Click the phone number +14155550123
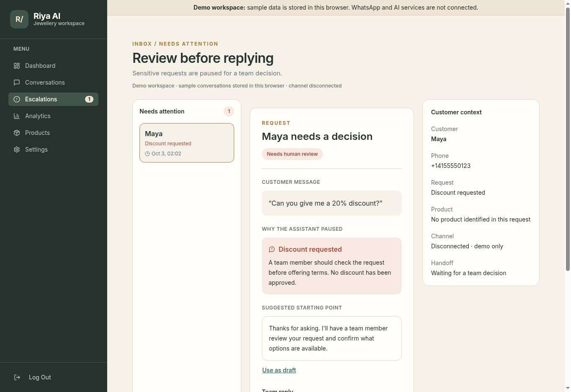 [451, 166]
